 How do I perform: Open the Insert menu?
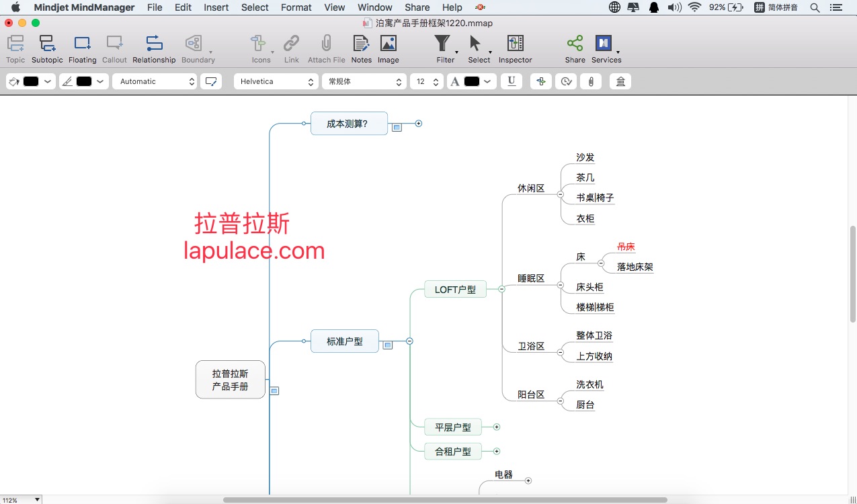click(x=216, y=7)
